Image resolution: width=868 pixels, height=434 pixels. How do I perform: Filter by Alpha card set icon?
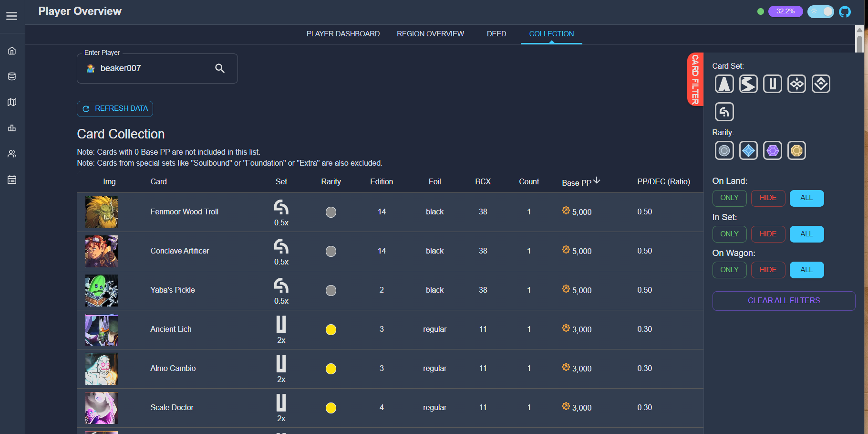pos(724,84)
